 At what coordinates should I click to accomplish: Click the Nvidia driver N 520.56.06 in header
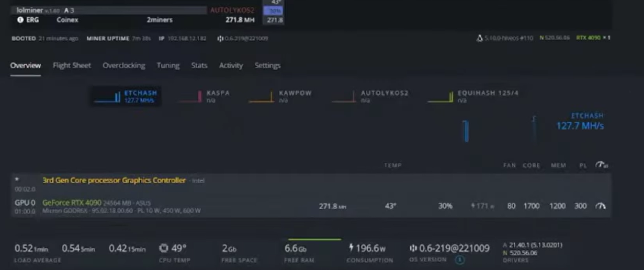(555, 38)
